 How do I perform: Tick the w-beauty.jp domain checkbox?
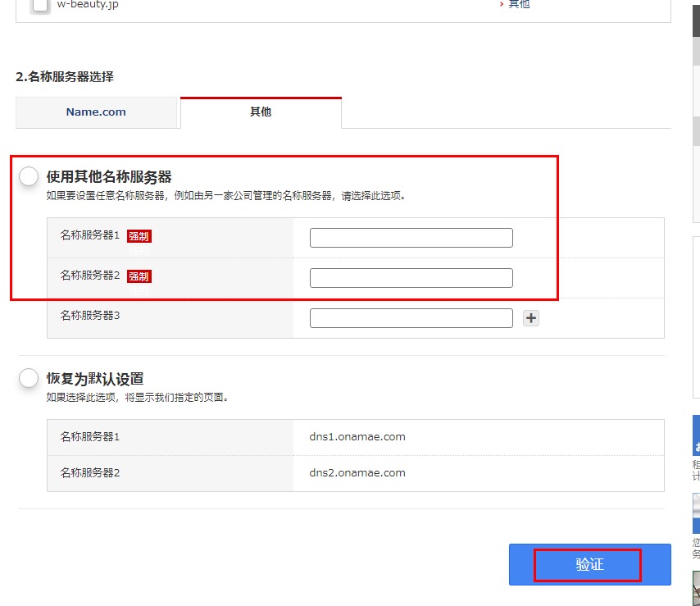(40, 5)
